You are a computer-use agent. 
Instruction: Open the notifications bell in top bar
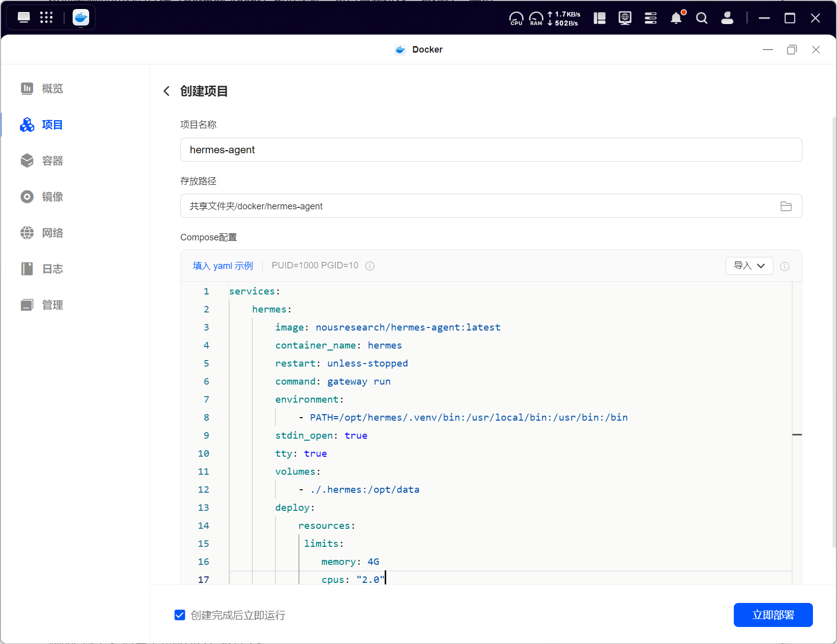676,19
